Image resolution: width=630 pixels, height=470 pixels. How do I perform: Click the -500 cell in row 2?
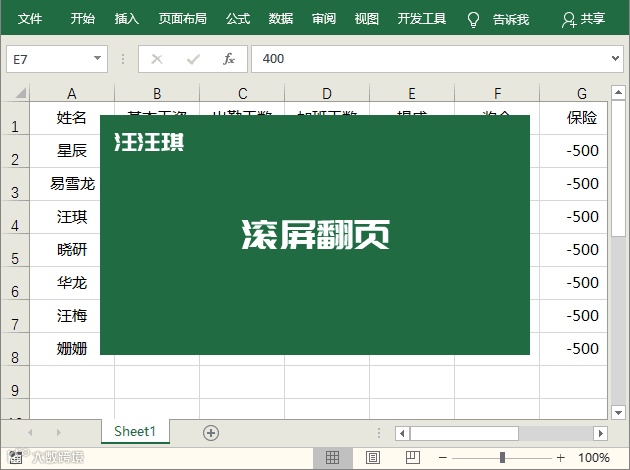(573, 151)
